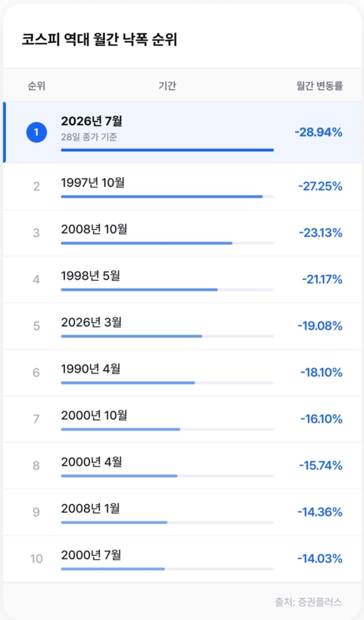Click rank number 7
This screenshot has width=364, height=620.
pos(36,419)
